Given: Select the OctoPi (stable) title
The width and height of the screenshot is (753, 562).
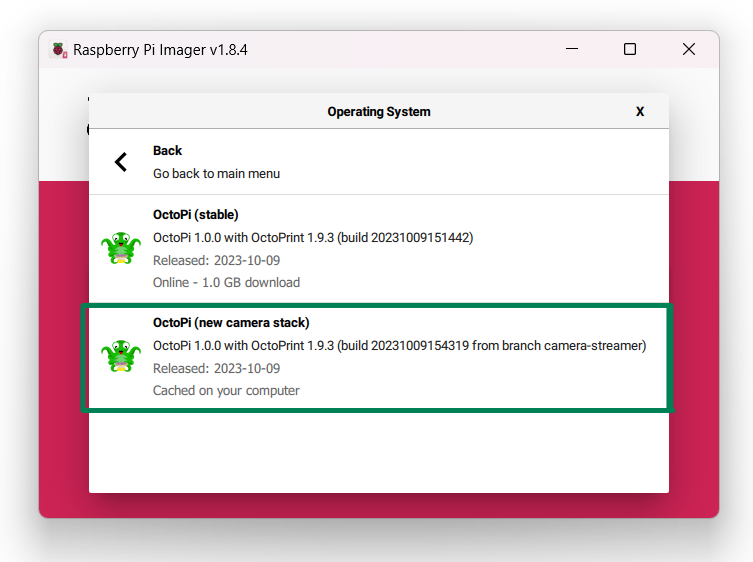Looking at the screenshot, I should coord(195,215).
